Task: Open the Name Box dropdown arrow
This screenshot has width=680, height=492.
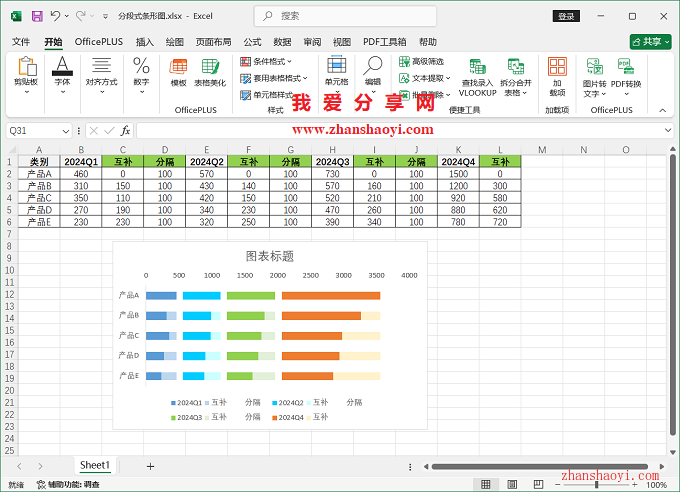Action: pos(67,130)
